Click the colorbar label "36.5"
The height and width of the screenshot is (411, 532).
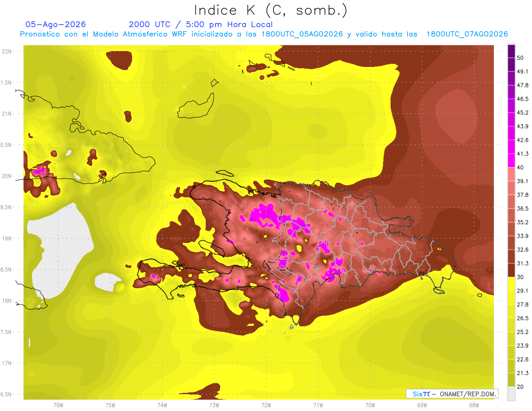pyautogui.click(x=522, y=208)
